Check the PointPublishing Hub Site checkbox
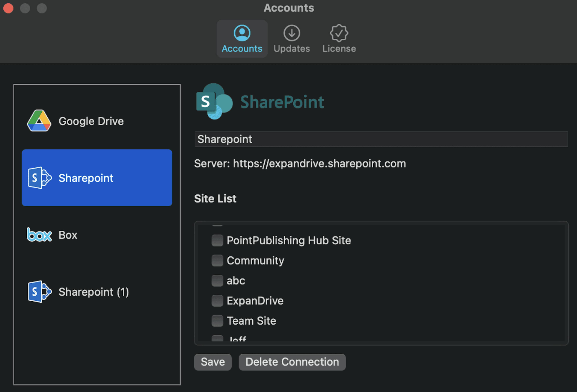The image size is (577, 392). pyautogui.click(x=217, y=240)
